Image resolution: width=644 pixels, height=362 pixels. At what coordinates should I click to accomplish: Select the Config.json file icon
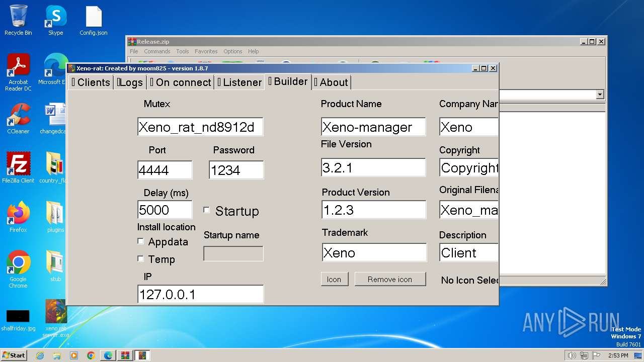click(x=94, y=21)
